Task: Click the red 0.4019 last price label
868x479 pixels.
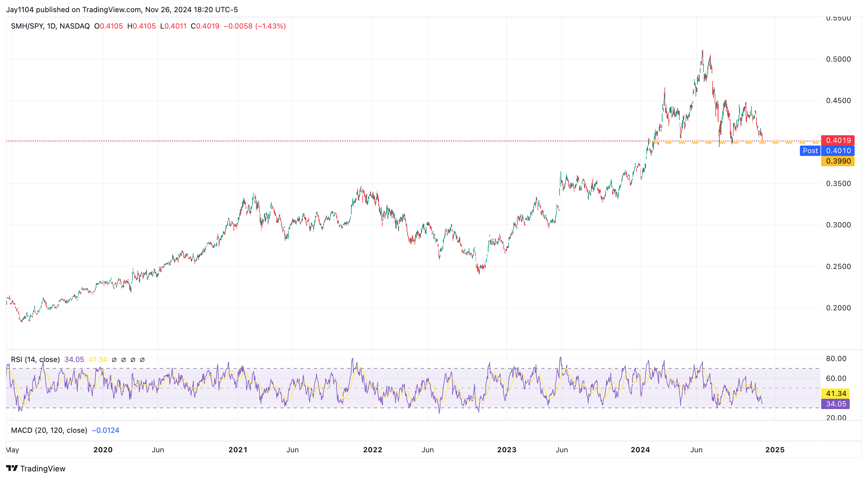Action: click(838, 140)
